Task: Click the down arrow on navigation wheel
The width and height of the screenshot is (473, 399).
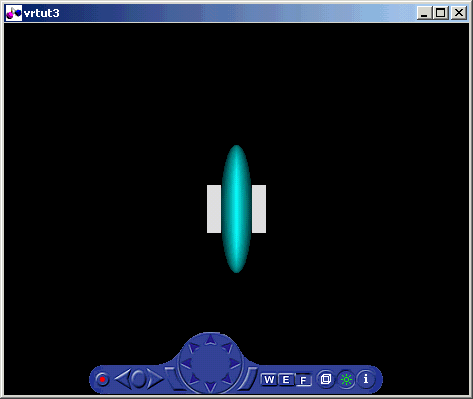Action: 210,387
